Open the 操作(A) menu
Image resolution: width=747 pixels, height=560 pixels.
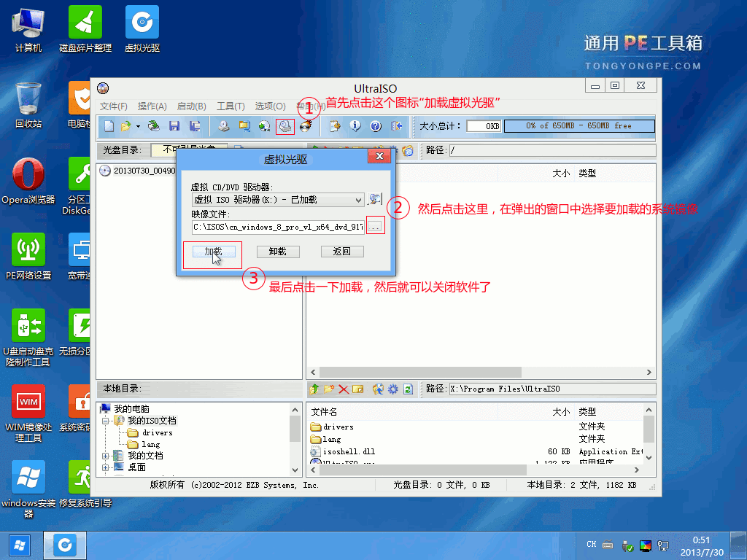pyautogui.click(x=152, y=106)
